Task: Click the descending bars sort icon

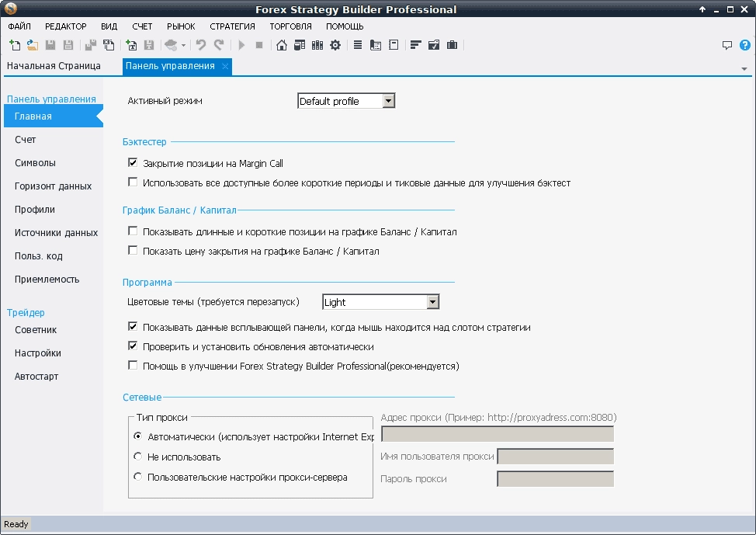Action: tap(415, 45)
